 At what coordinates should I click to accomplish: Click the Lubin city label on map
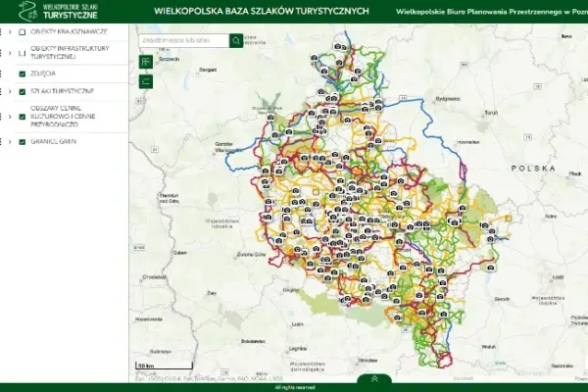[x=297, y=324]
